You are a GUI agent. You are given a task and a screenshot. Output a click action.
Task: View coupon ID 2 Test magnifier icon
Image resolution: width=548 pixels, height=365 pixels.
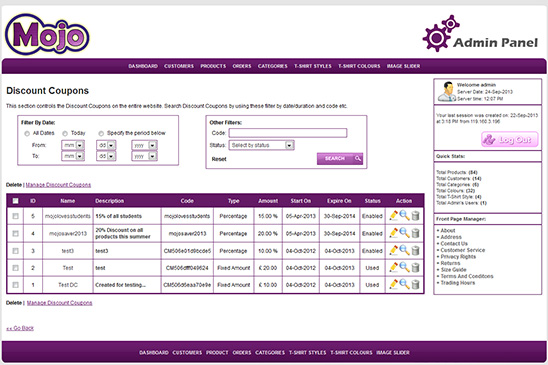tap(404, 267)
